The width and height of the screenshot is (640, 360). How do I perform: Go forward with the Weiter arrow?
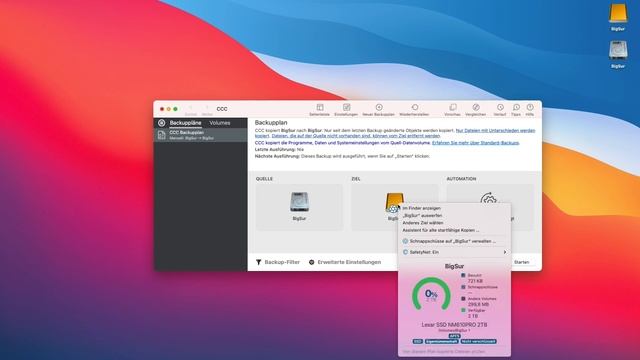pos(207,108)
